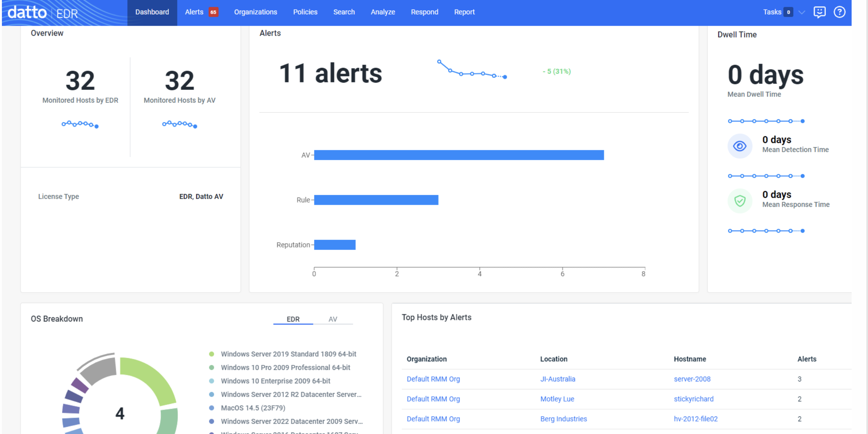Screen dimensions: 868x434
Task: Click the datto EDR logo
Action: point(43,13)
